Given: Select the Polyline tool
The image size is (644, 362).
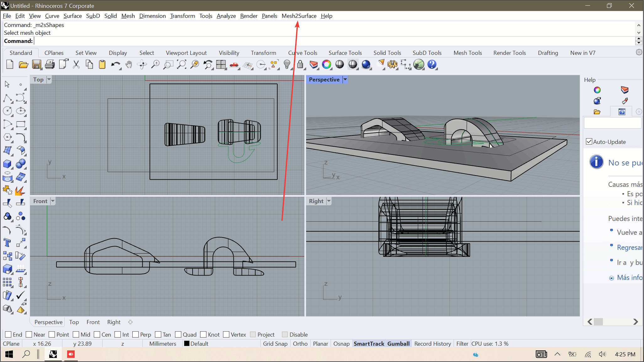Looking at the screenshot, I should click(7, 98).
